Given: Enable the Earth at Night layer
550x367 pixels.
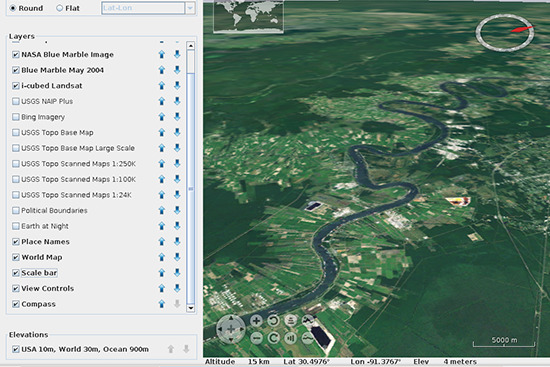Looking at the screenshot, I should tap(15, 226).
